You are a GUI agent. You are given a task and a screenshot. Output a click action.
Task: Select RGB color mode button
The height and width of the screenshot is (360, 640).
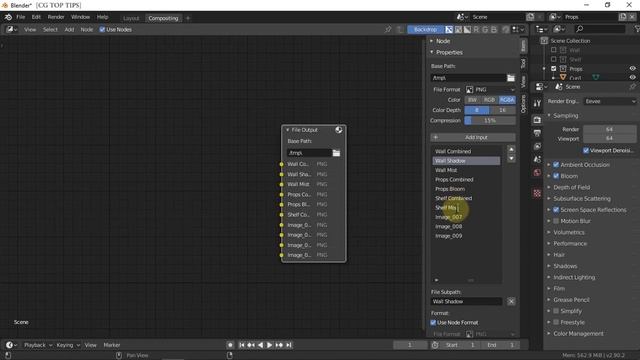[489, 100]
